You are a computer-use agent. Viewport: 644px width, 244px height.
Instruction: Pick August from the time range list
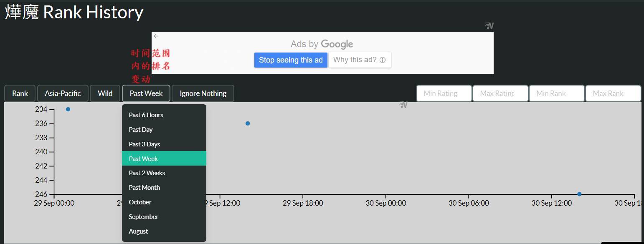click(139, 231)
